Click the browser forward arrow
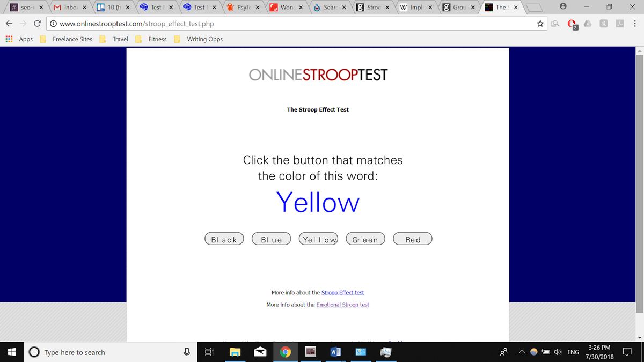Image resolution: width=644 pixels, height=362 pixels. click(x=23, y=24)
